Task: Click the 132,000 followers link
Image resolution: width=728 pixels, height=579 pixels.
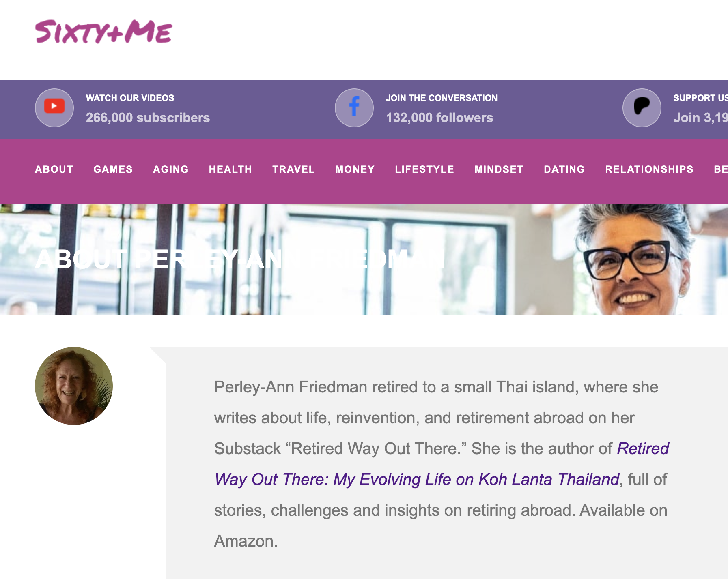Action: pos(439,118)
